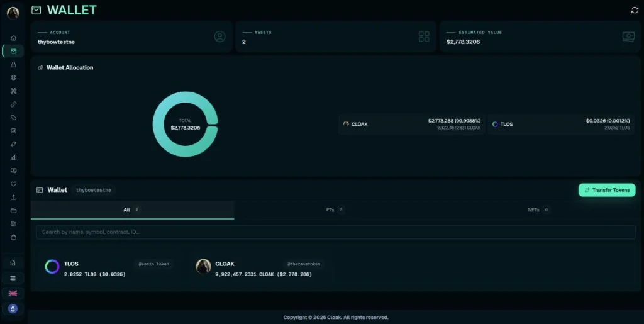Change language via UK flag icon

click(13, 293)
